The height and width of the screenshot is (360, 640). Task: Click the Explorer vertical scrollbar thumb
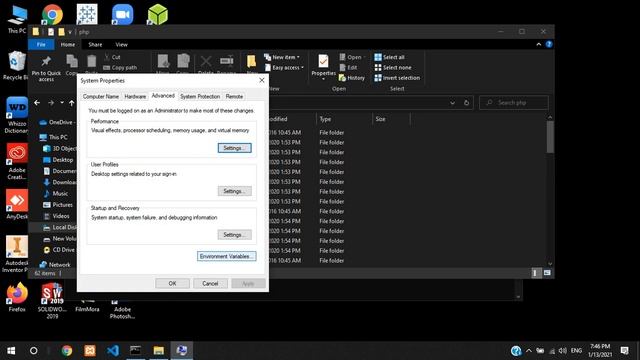pos(550,136)
